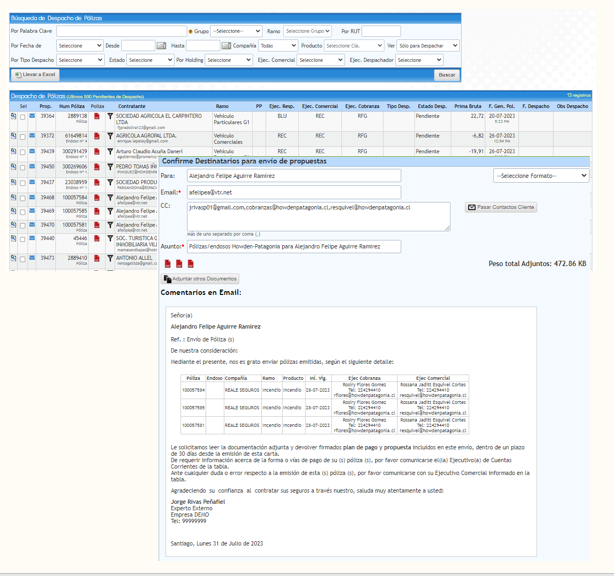Screen dimensions: 614x576
Task: Click filter funnel beside Arturo Claudio Acuña
Action: (110, 152)
